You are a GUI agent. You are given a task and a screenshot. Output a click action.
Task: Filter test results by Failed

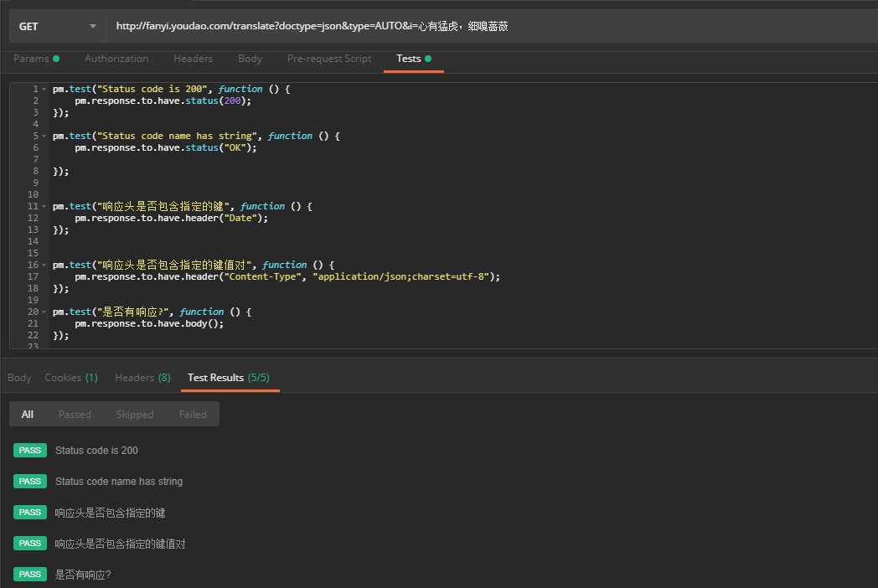[x=193, y=415]
